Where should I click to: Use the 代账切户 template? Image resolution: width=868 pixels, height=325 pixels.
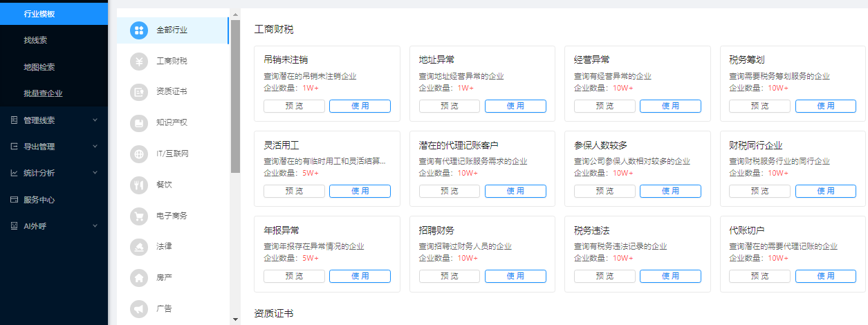(826, 276)
